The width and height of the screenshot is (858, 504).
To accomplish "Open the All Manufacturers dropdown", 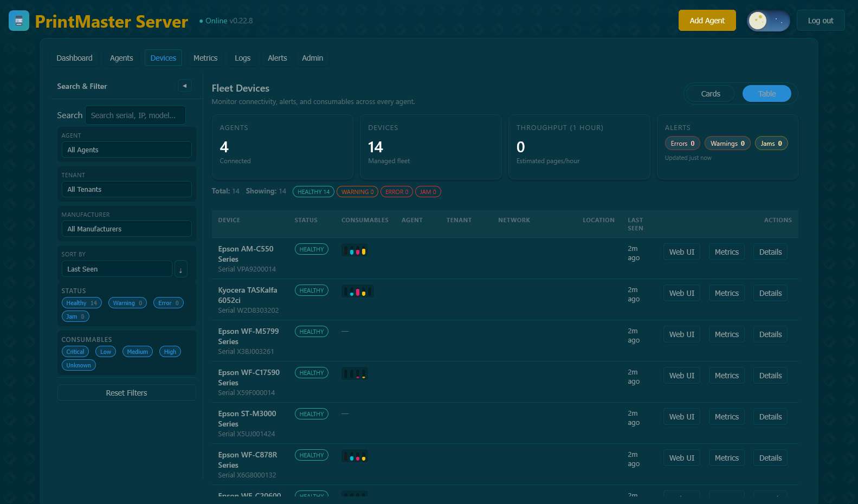I will (126, 229).
